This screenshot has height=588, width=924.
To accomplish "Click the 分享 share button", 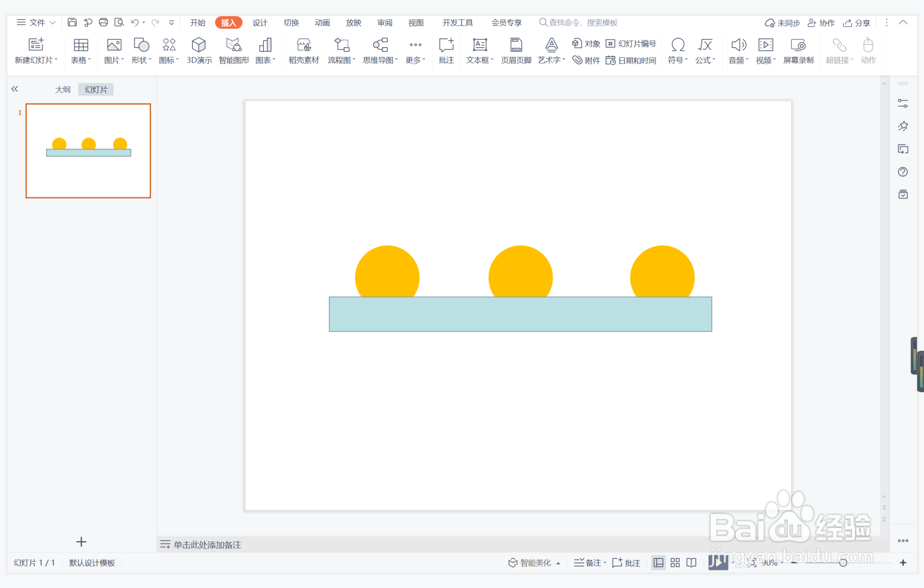I will click(857, 23).
